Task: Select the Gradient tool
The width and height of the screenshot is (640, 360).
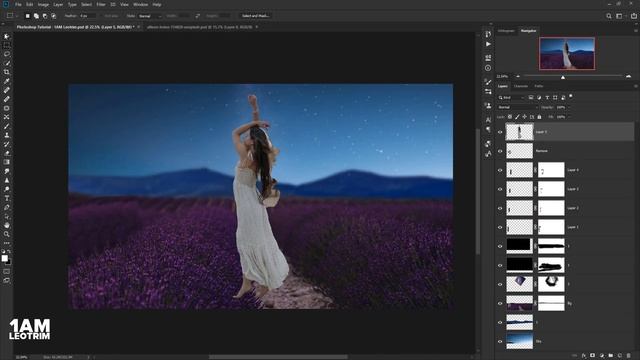Action: tap(7, 162)
